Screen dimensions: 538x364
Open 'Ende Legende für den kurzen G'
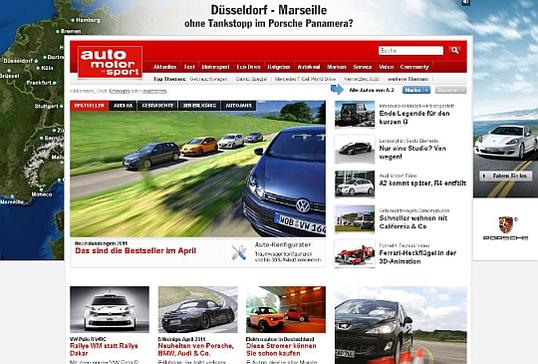tap(414, 117)
